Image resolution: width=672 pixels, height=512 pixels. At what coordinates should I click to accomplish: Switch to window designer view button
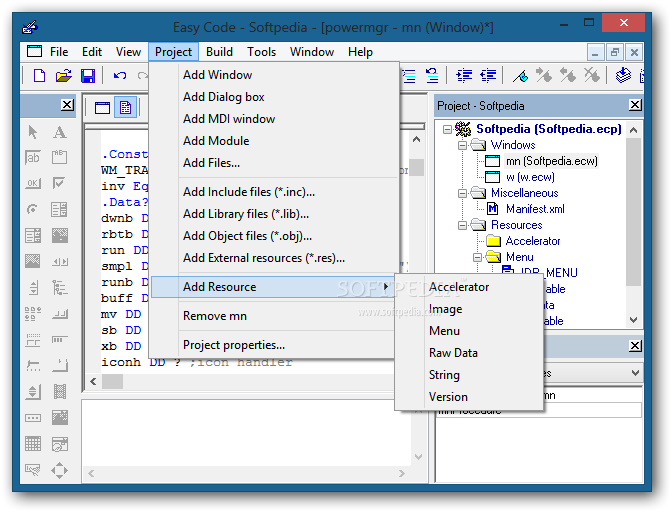[x=102, y=108]
